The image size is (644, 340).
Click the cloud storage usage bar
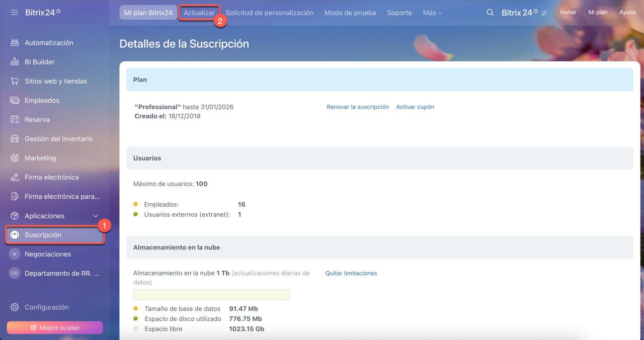click(211, 295)
